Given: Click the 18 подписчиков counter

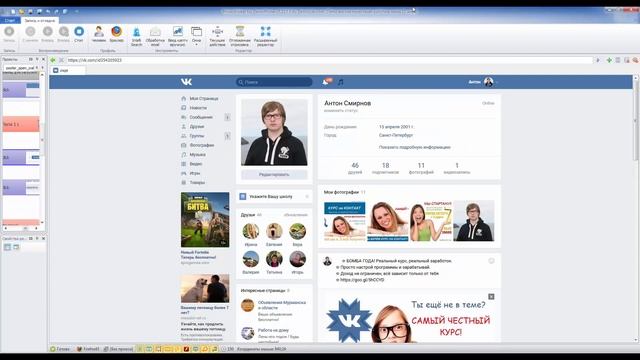Looking at the screenshot, I should (385, 168).
